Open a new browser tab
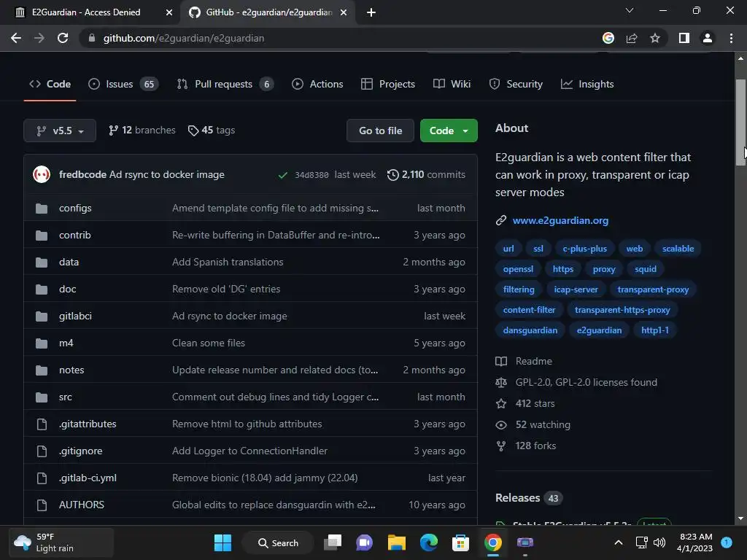 click(x=371, y=12)
